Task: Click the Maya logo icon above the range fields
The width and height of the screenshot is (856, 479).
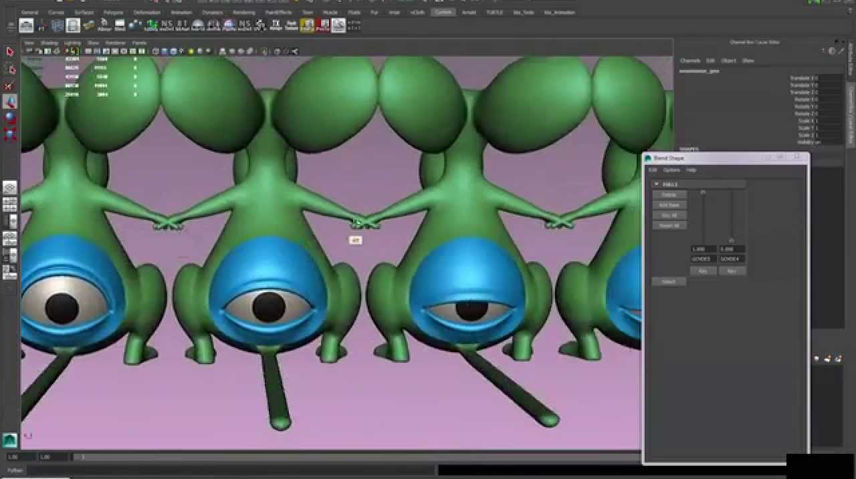Action: [x=10, y=440]
